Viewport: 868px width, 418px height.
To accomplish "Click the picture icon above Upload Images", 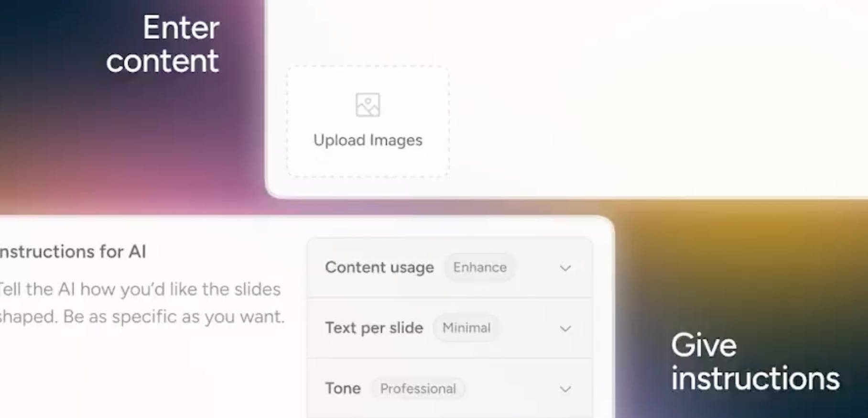I will pos(368,105).
